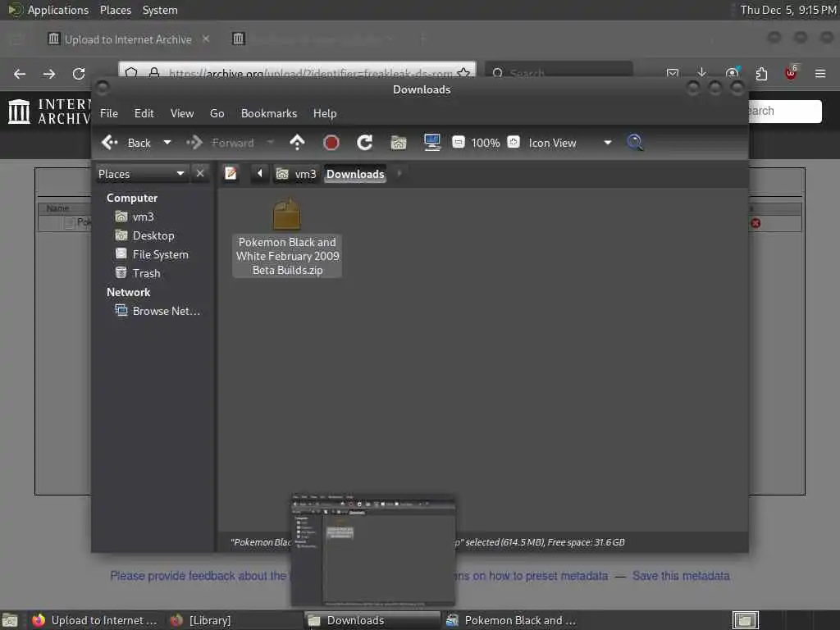Click the red Stop loading icon

[x=331, y=143]
